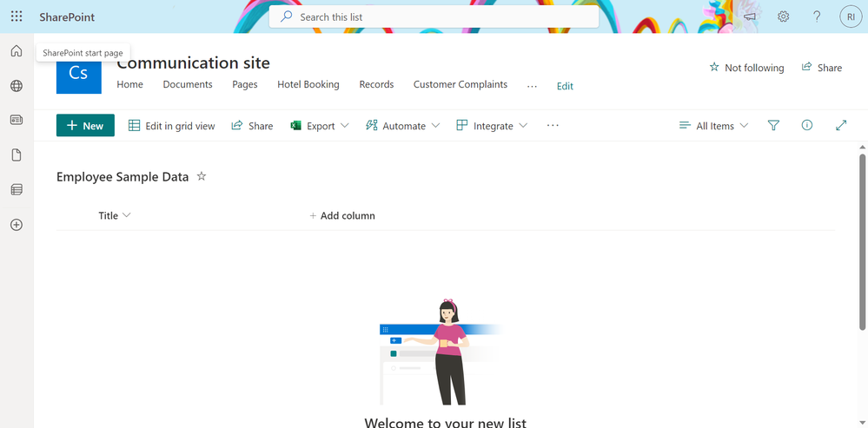This screenshot has height=428, width=868.
Task: Open All Items view switcher dropdown
Action: (x=713, y=126)
